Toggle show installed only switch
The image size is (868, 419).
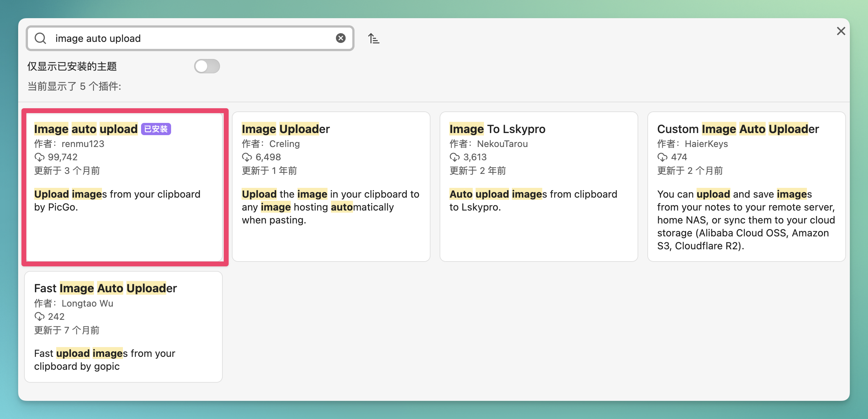(207, 66)
